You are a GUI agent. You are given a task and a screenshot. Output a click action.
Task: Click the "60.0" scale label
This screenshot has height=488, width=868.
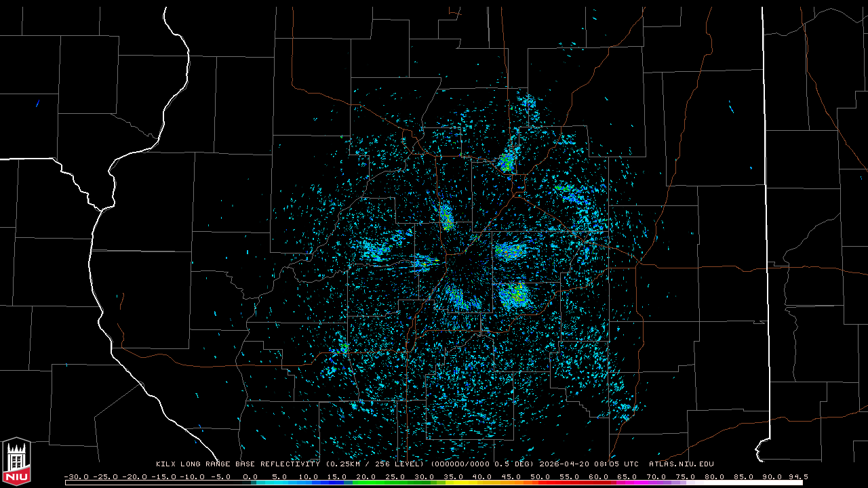(x=600, y=476)
